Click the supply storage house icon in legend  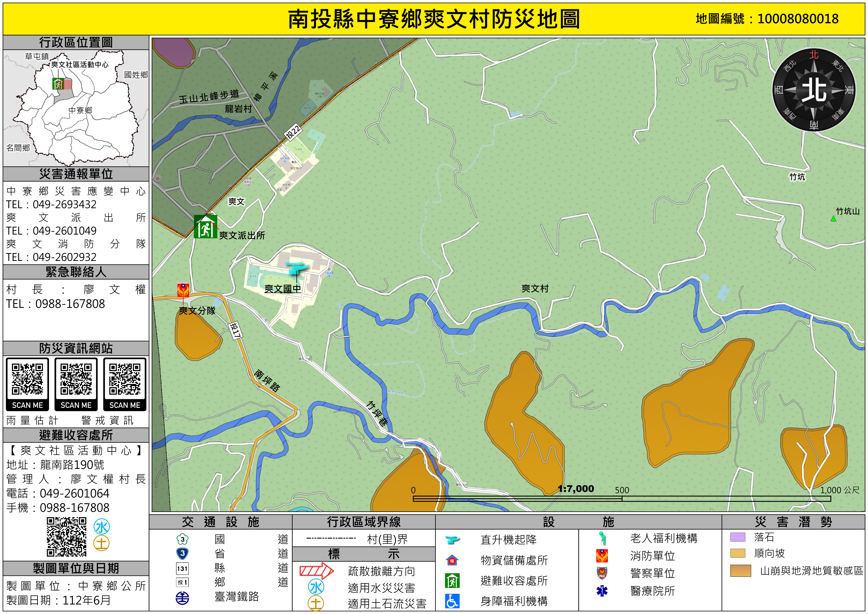click(x=452, y=560)
